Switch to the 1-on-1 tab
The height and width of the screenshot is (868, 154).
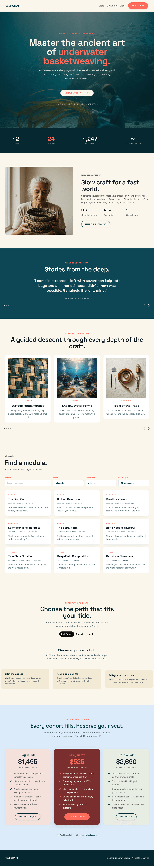click(x=90, y=634)
